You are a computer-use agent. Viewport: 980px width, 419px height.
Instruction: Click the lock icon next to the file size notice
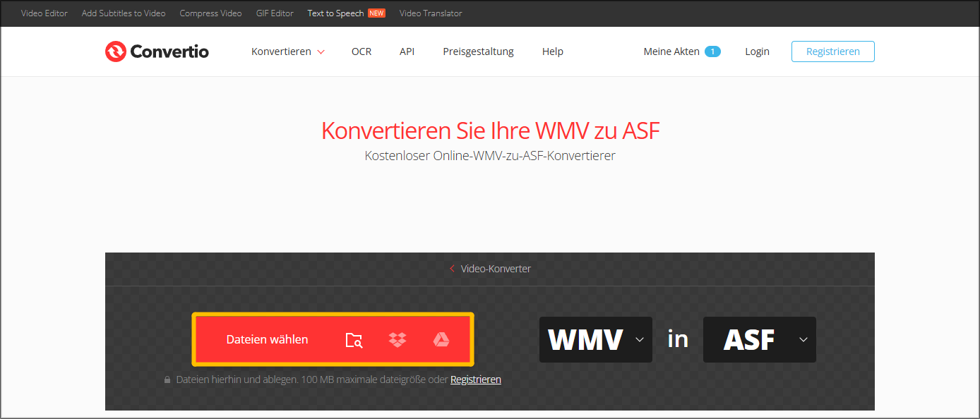[x=167, y=379]
